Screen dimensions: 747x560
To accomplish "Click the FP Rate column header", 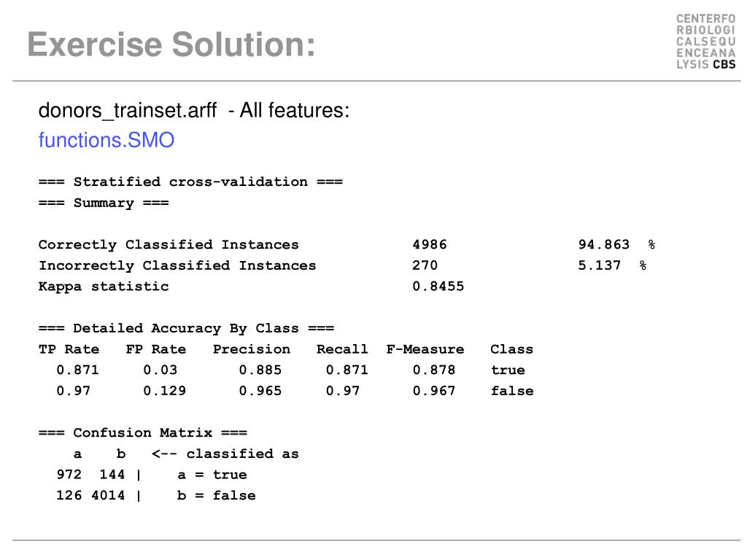I will [x=156, y=349].
